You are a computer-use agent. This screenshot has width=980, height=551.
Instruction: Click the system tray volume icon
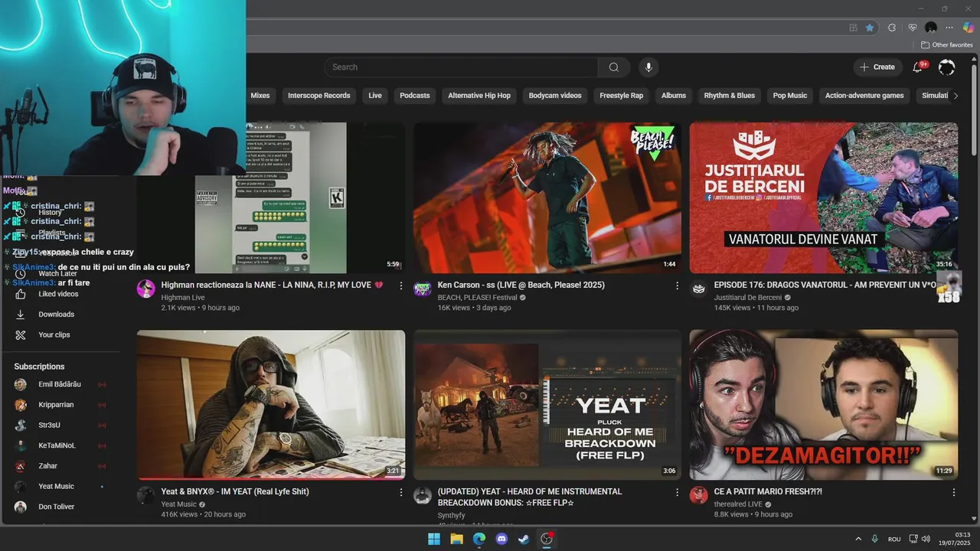926,539
